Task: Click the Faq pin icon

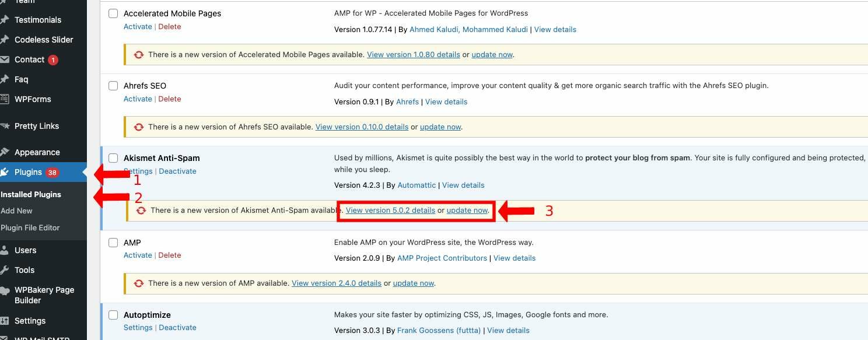Action: coord(4,79)
